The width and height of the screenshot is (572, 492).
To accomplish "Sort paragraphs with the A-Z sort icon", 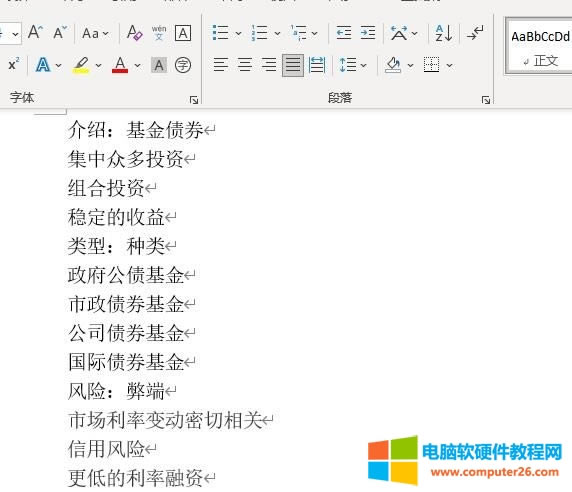I will tap(444, 33).
